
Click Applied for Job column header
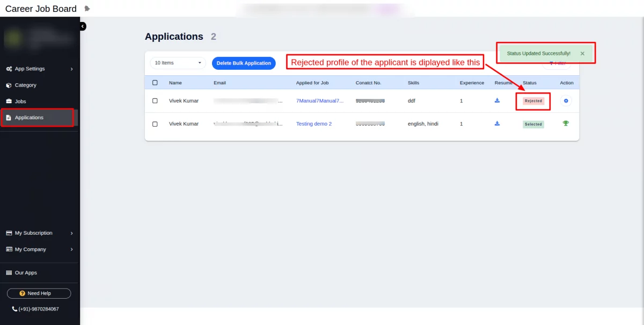[x=312, y=83]
